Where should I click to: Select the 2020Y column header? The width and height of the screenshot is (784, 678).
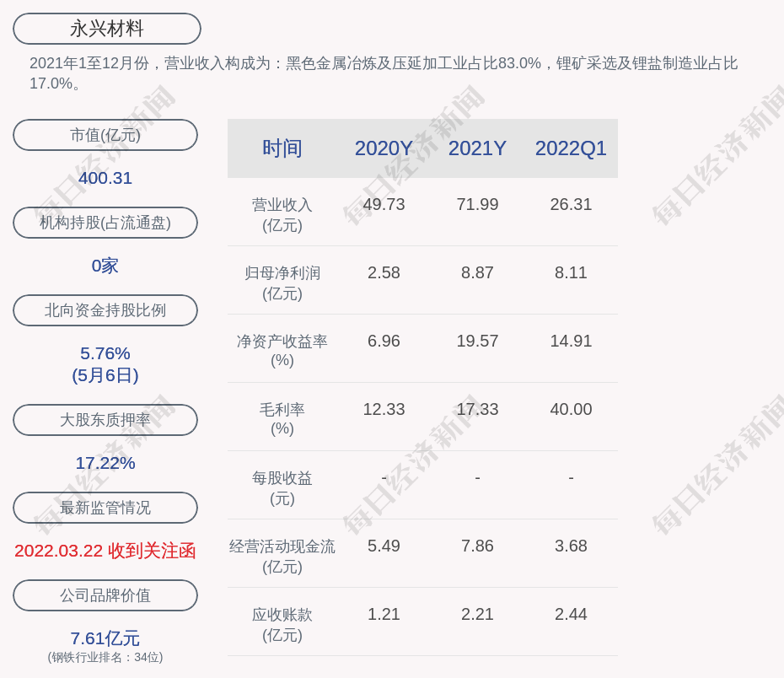coord(384,148)
